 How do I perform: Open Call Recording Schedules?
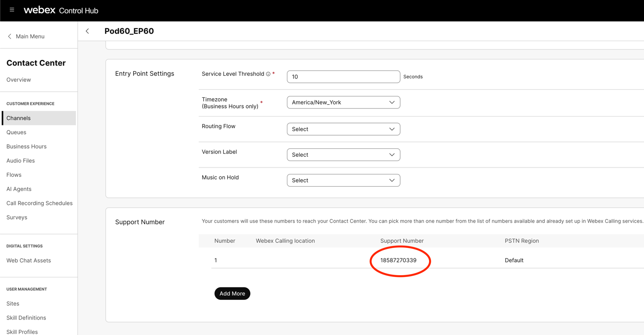pyautogui.click(x=40, y=204)
